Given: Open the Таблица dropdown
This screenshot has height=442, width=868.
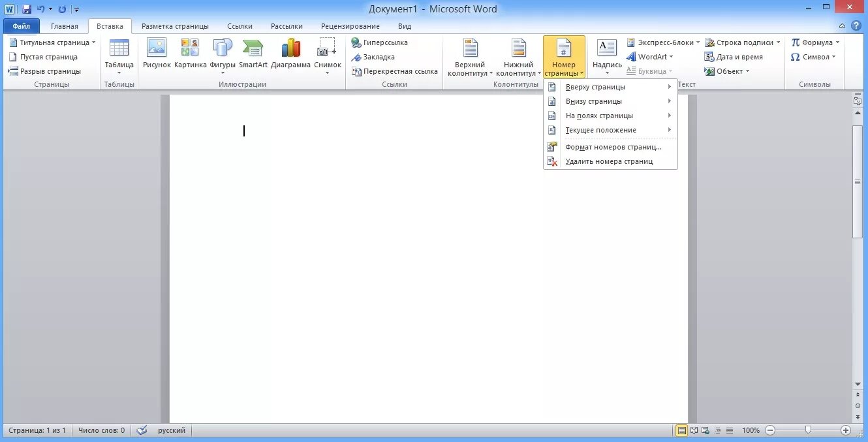Looking at the screenshot, I should tap(119, 57).
